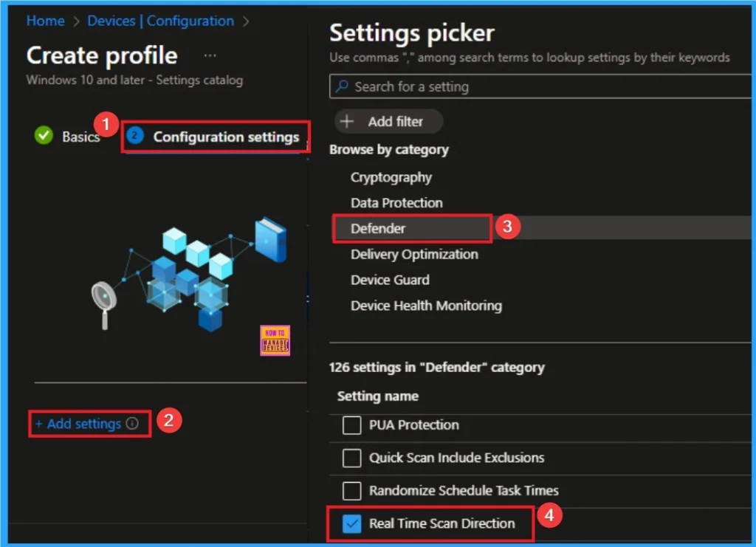The width and height of the screenshot is (756, 547).
Task: Open the ellipsis menu near Create profile
Action: coord(209,55)
